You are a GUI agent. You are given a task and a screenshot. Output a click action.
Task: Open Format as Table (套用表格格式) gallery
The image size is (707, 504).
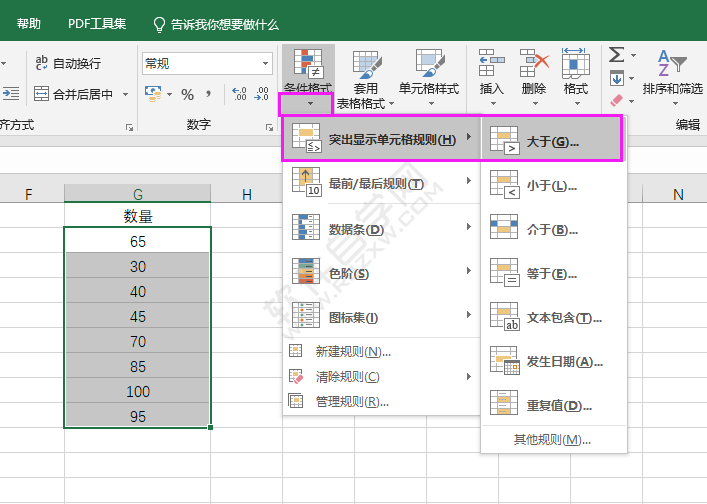click(x=367, y=80)
